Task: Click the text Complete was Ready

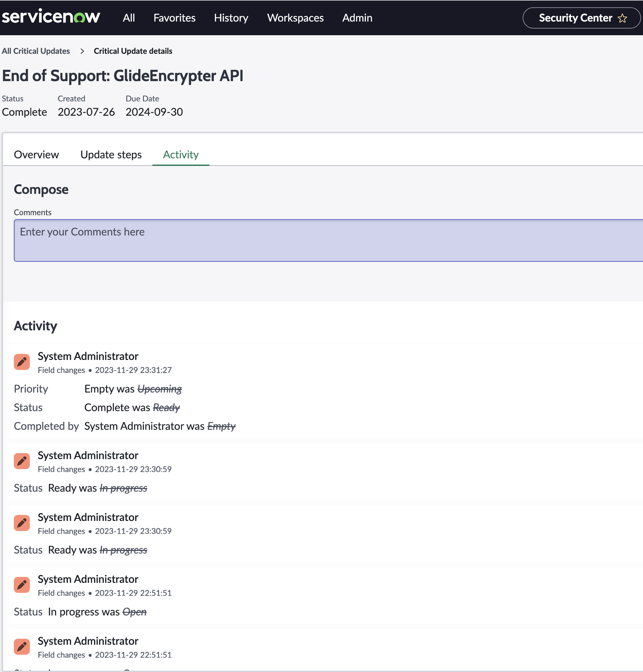Action: (132, 408)
